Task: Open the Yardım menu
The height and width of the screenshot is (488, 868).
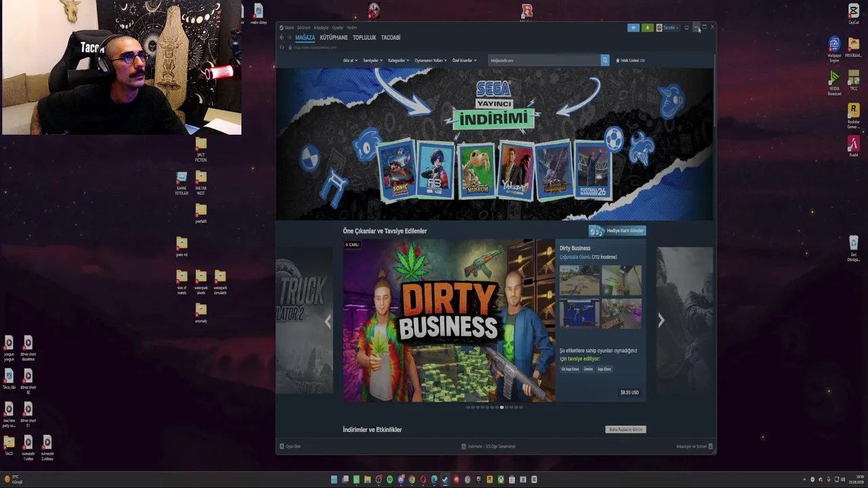Action: [x=352, y=28]
